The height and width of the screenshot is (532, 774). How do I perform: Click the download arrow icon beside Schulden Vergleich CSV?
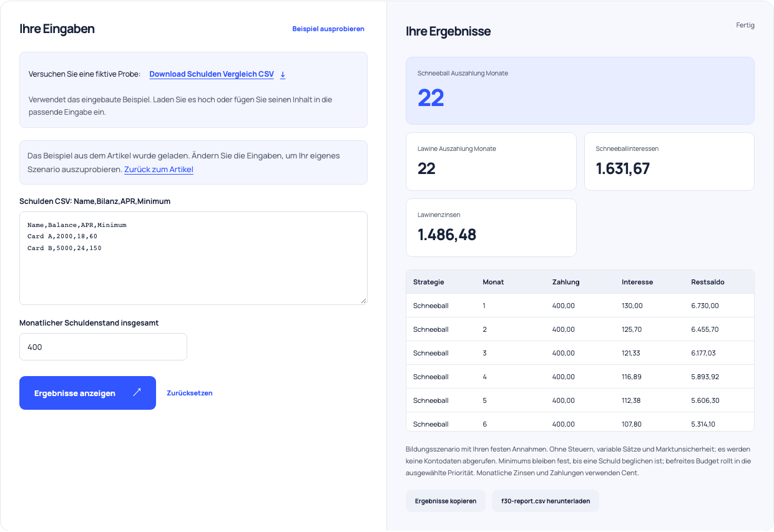(283, 74)
